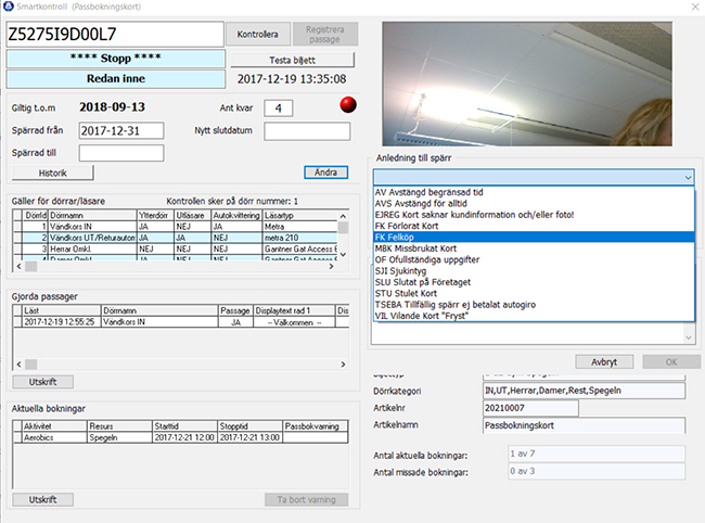Select EJREG Kort saknar kundinformation option

click(534, 215)
